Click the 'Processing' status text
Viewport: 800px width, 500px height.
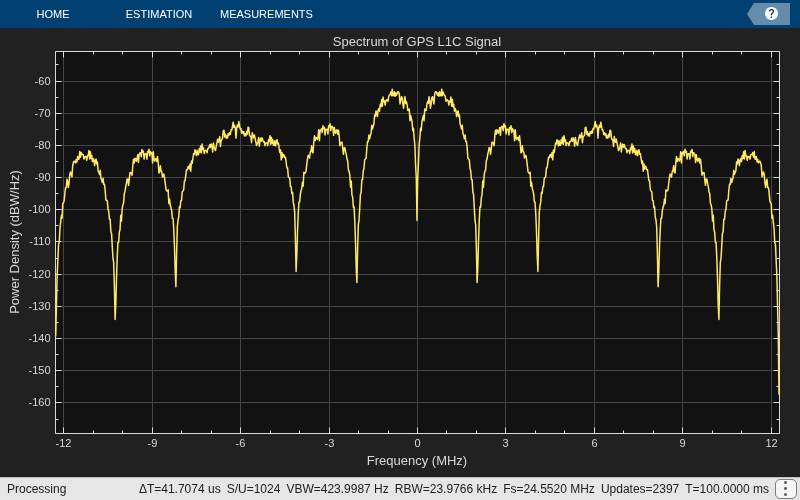(37, 489)
